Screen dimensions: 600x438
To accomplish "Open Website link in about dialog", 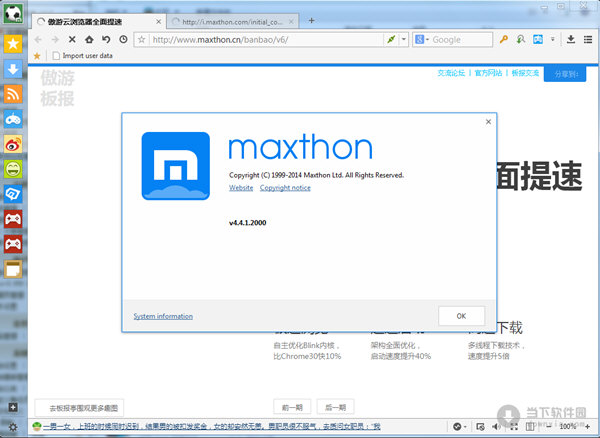I will coord(241,187).
